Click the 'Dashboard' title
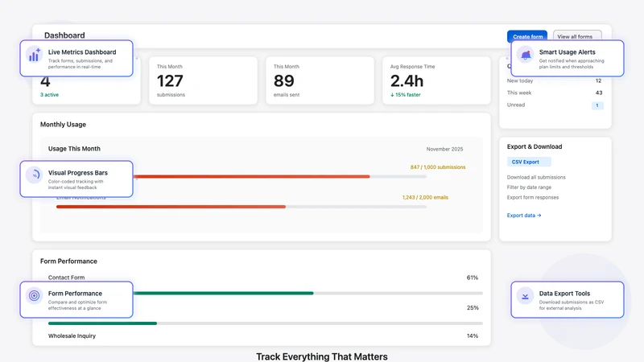644x362 pixels. (64, 35)
